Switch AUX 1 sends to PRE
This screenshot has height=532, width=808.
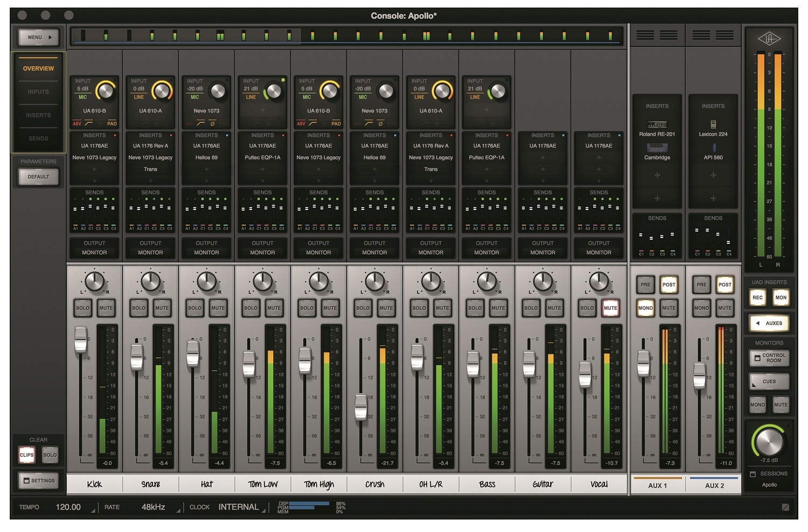pos(645,285)
